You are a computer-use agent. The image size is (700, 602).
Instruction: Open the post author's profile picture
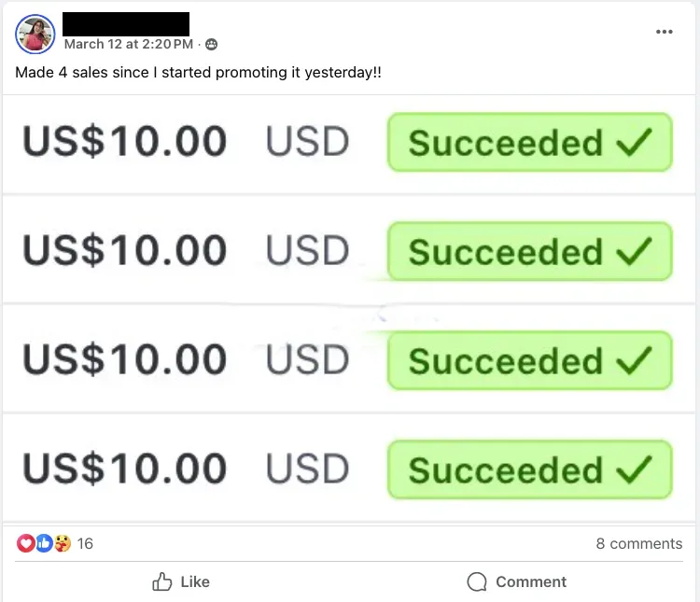(x=35, y=35)
